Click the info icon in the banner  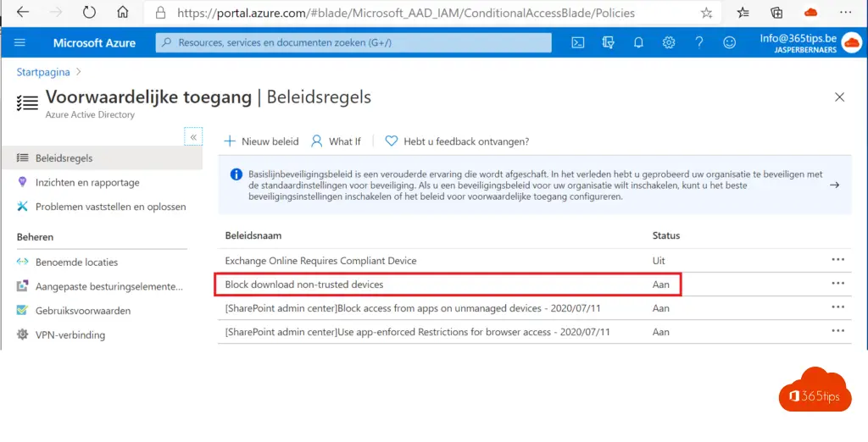tap(236, 174)
